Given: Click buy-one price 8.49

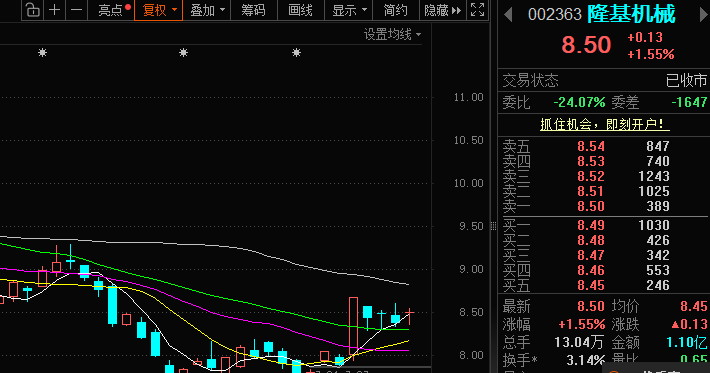Looking at the screenshot, I should click(591, 225).
